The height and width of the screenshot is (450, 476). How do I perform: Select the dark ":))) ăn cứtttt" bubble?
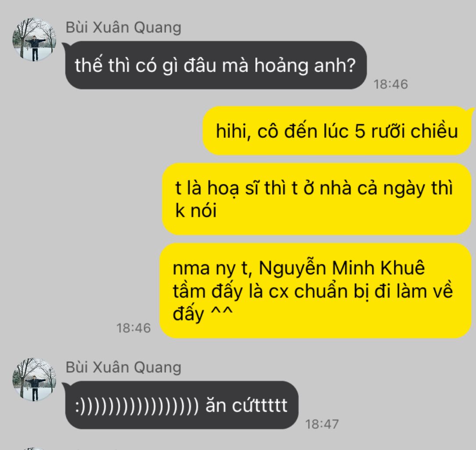click(x=182, y=405)
